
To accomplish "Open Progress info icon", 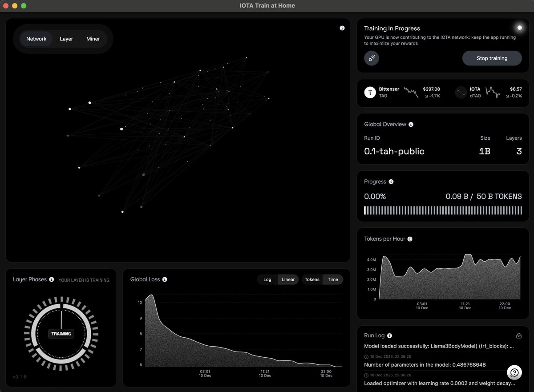I will click(x=391, y=182).
